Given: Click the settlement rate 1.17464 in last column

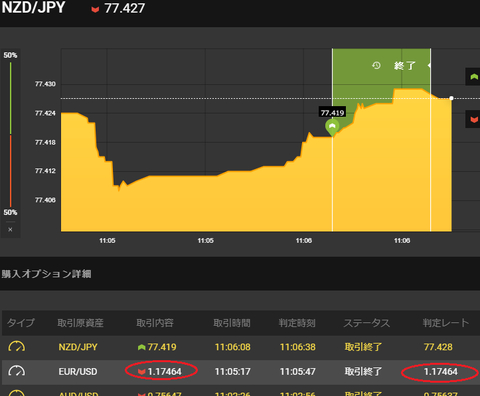Looking at the screenshot, I should (441, 372).
